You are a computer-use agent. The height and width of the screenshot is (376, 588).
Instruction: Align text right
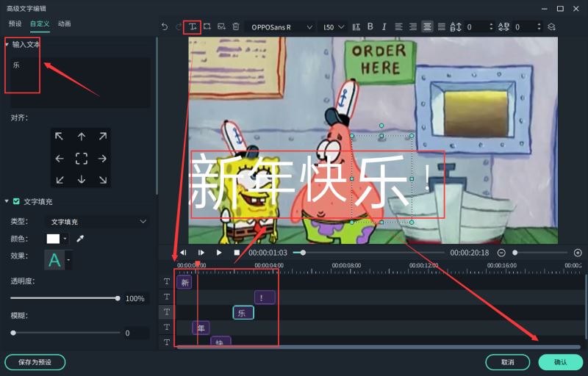413,26
